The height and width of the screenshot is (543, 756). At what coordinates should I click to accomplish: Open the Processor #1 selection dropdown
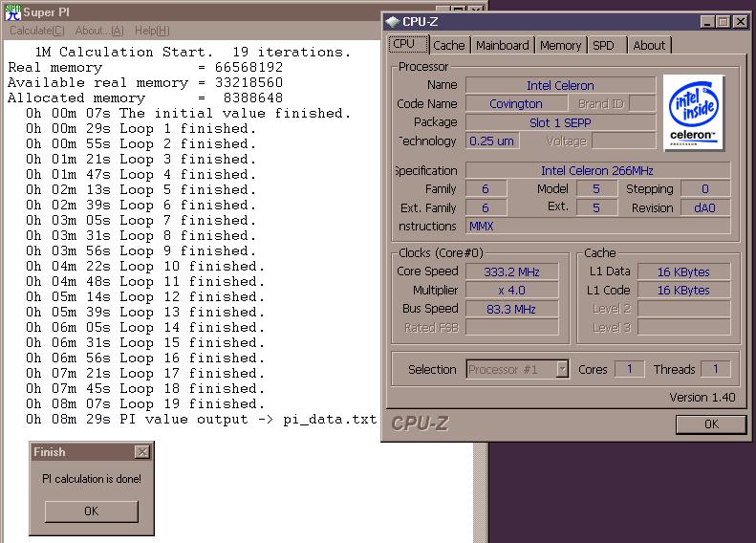click(517, 369)
